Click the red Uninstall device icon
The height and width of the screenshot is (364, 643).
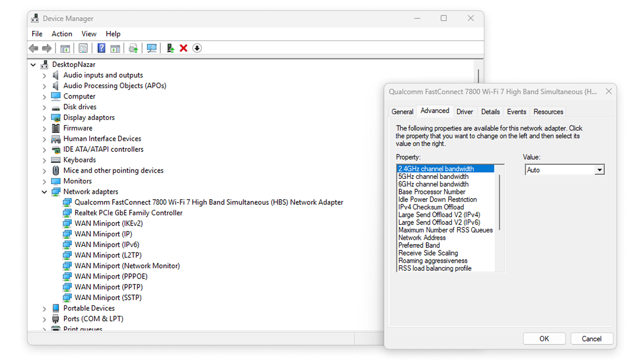coord(183,48)
